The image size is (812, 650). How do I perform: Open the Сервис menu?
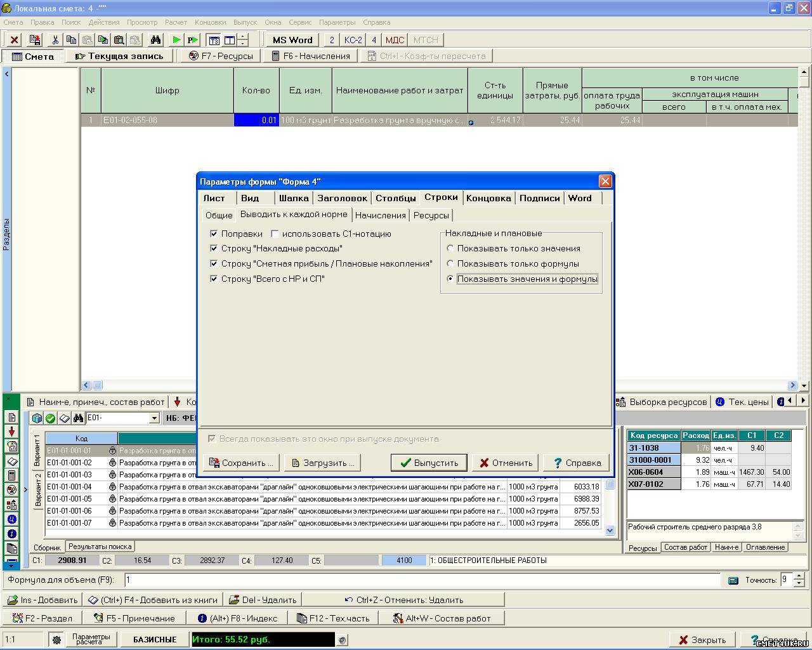click(300, 22)
